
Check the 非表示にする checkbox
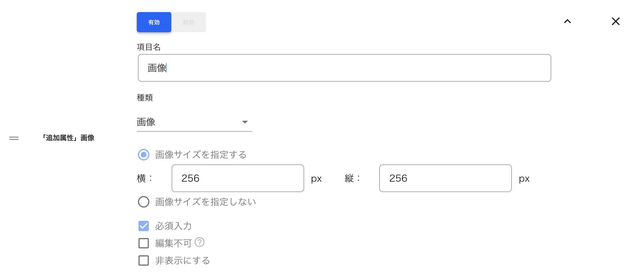point(144,260)
